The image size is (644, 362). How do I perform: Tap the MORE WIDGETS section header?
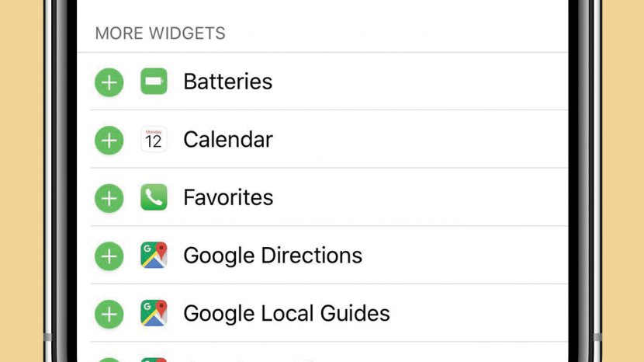[160, 34]
